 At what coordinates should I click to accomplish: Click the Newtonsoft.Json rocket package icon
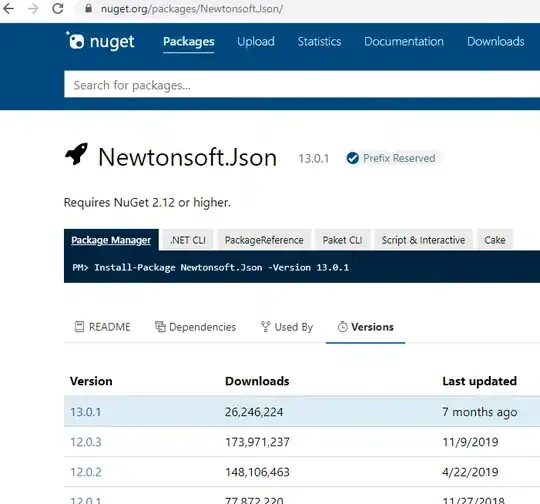click(76, 154)
